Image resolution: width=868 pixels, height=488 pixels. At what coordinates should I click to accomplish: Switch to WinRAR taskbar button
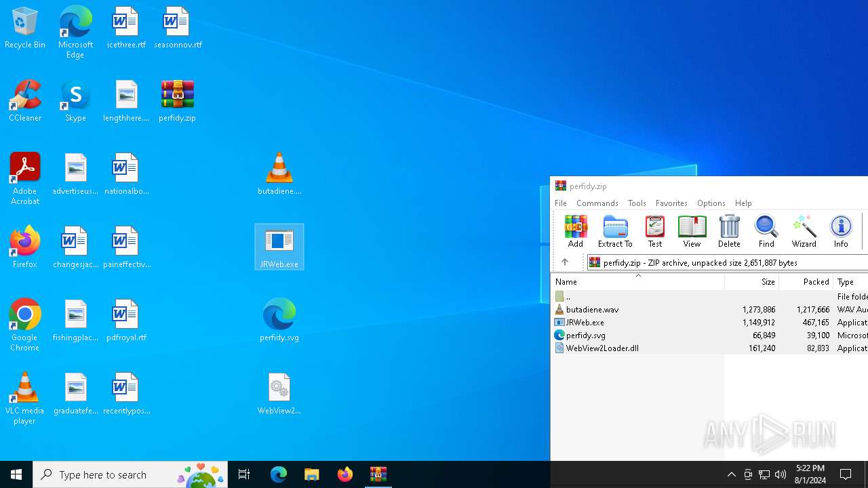pos(378,474)
